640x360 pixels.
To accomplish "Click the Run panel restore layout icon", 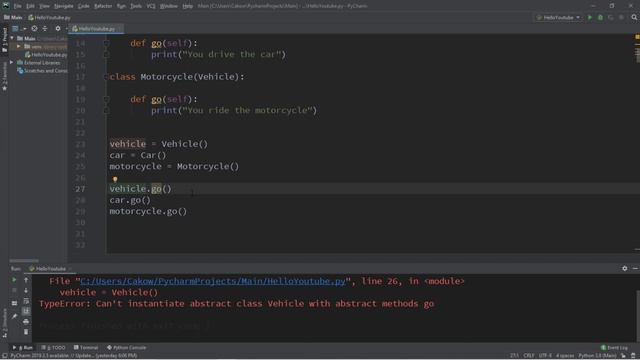I will (14, 303).
